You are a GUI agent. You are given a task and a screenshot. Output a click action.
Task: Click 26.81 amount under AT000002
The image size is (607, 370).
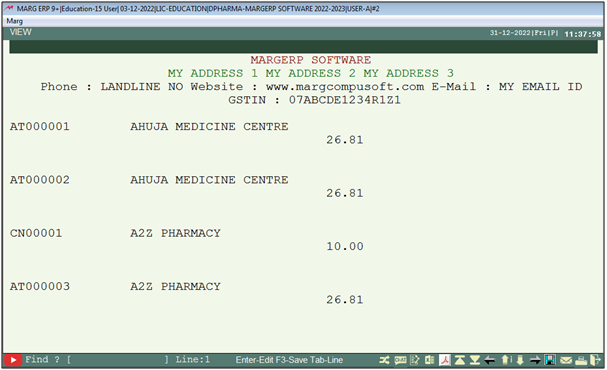(345, 193)
